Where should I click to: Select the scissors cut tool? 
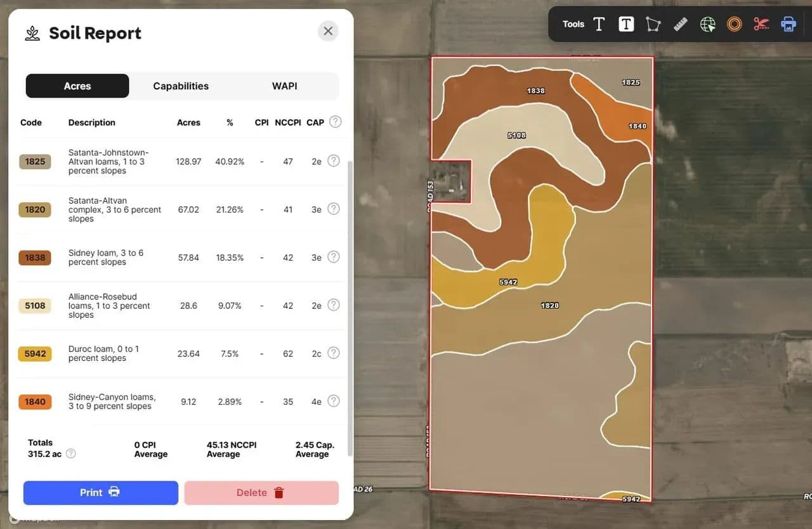[761, 24]
